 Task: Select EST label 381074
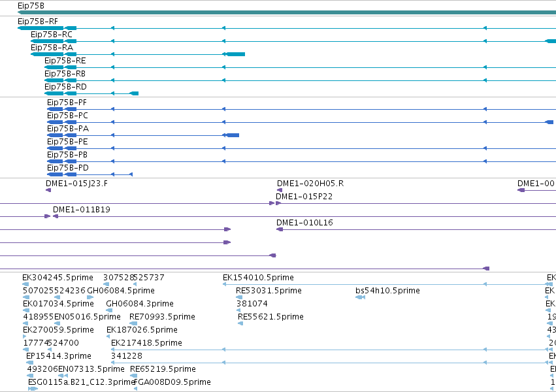pos(252,304)
